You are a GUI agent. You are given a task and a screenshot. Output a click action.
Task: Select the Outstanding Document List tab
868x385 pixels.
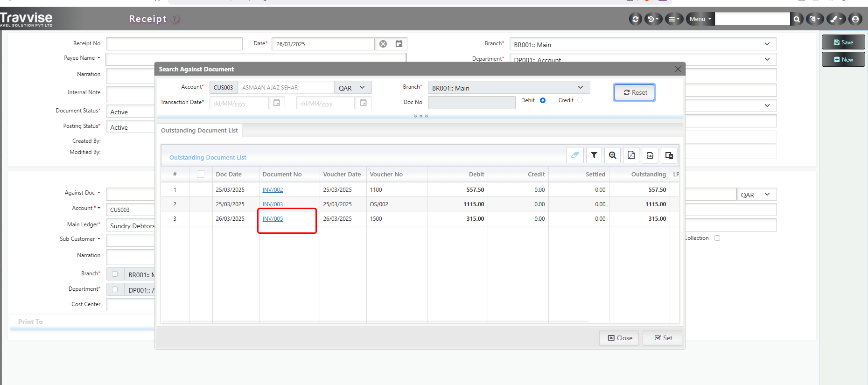tap(199, 130)
